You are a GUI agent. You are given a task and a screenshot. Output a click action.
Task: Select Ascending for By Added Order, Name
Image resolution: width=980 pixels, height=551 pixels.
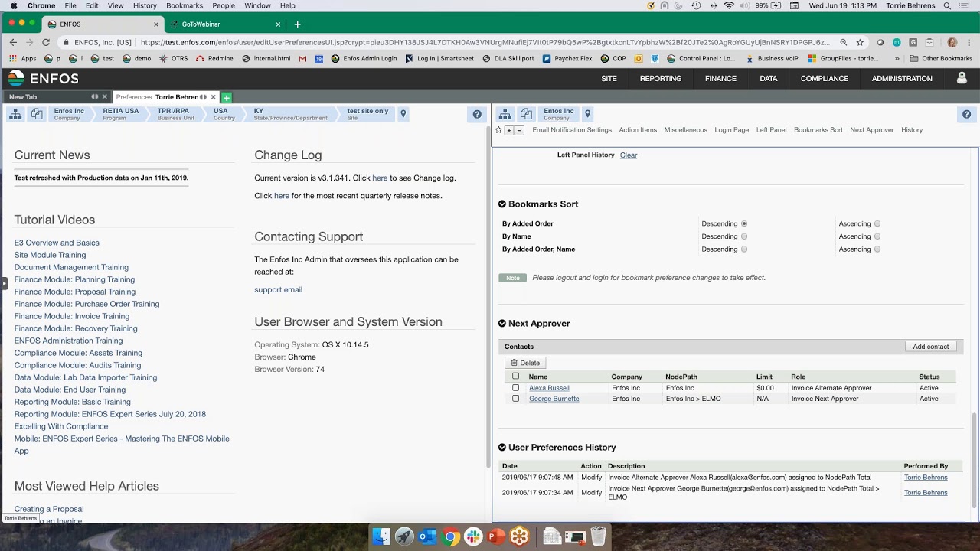877,249
